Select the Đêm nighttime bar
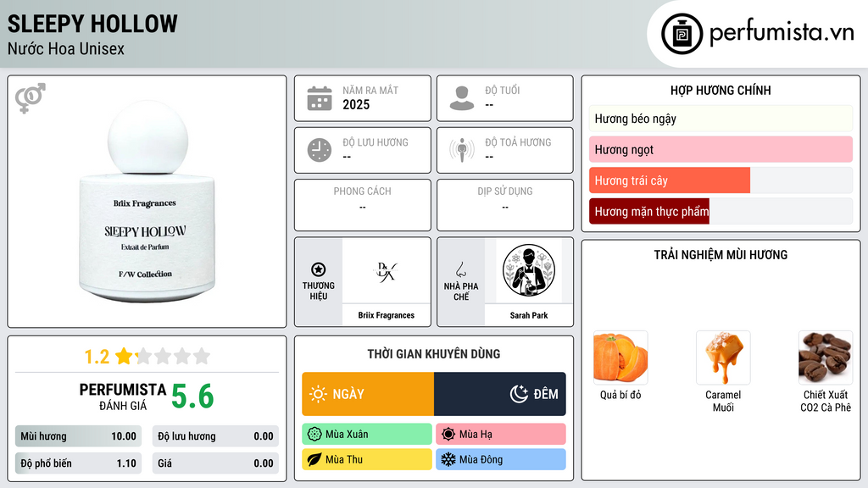 pos(500,394)
